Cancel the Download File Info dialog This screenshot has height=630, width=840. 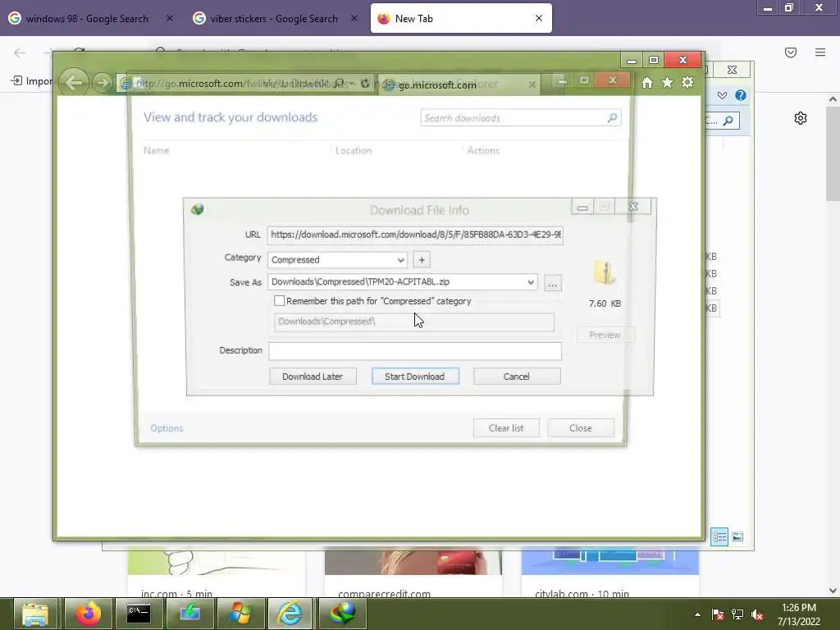click(x=517, y=376)
